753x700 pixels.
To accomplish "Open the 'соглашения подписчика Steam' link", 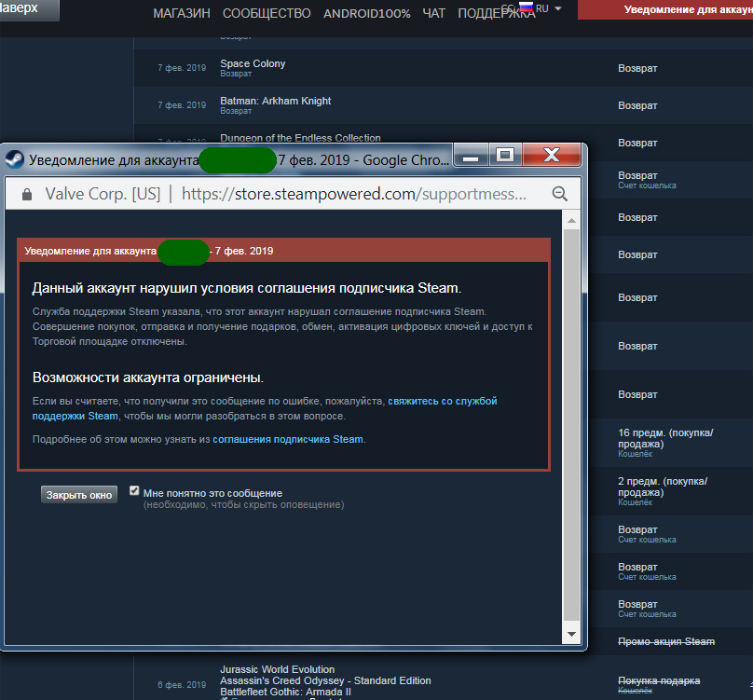I will 288,439.
